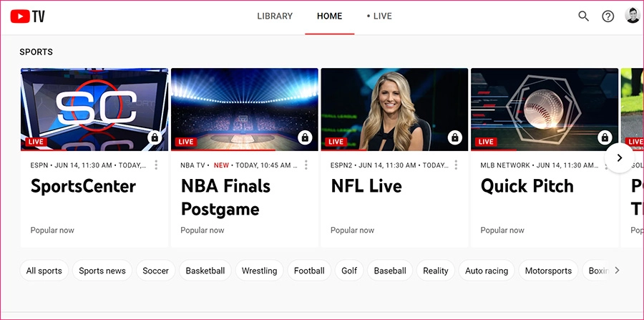The image size is (644, 320).
Task: Switch to the LIVE tab
Action: tap(379, 16)
